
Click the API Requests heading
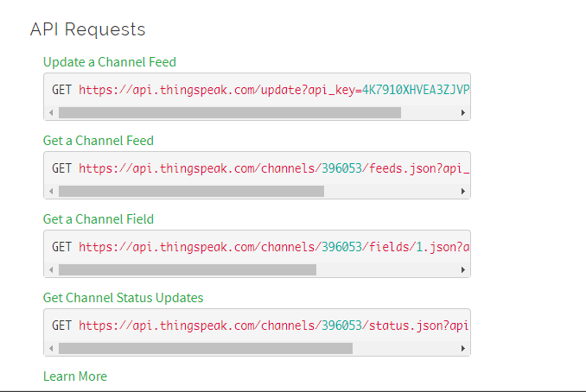(87, 29)
